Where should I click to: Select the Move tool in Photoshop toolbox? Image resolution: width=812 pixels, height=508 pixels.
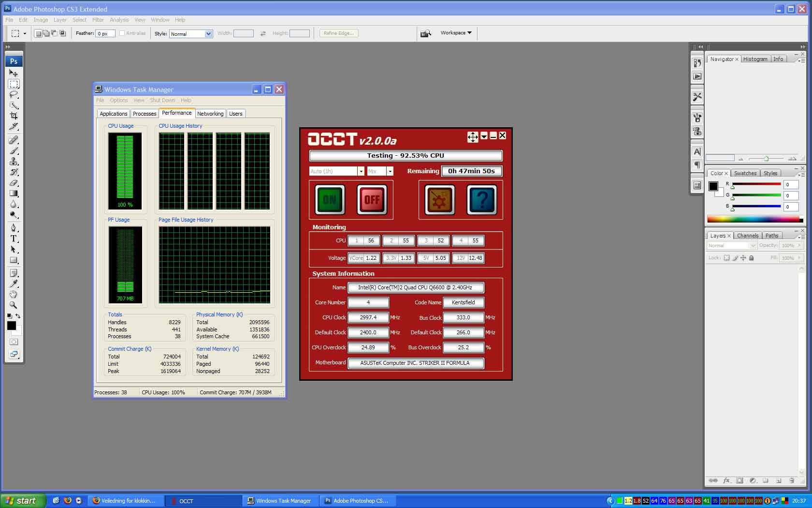(14, 73)
